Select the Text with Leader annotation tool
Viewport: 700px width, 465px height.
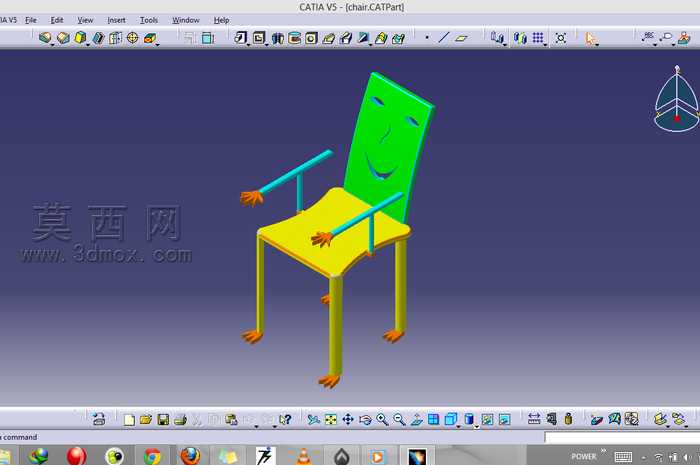pos(648,37)
